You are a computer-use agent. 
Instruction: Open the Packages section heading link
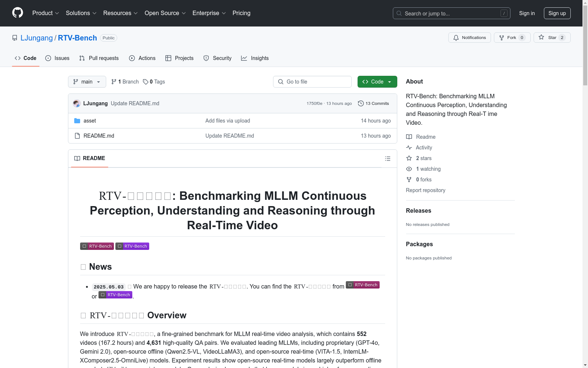coord(419,244)
